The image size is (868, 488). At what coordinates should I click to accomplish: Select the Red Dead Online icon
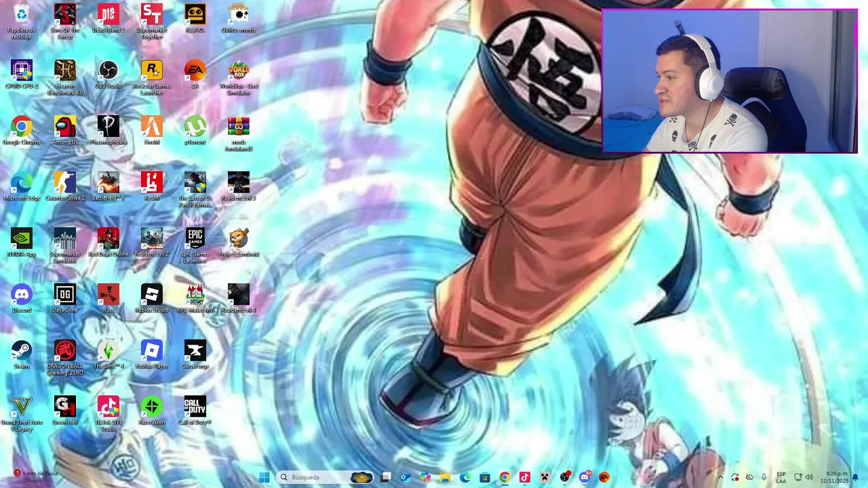108,243
